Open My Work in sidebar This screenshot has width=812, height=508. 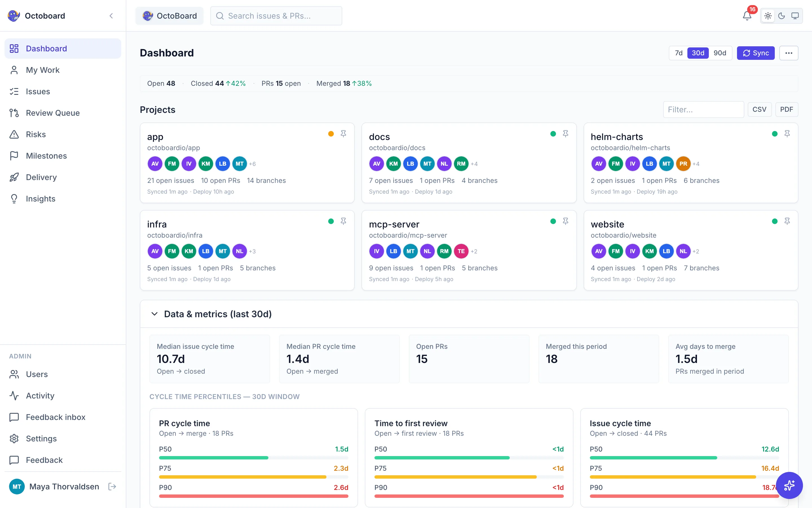[x=63, y=70]
